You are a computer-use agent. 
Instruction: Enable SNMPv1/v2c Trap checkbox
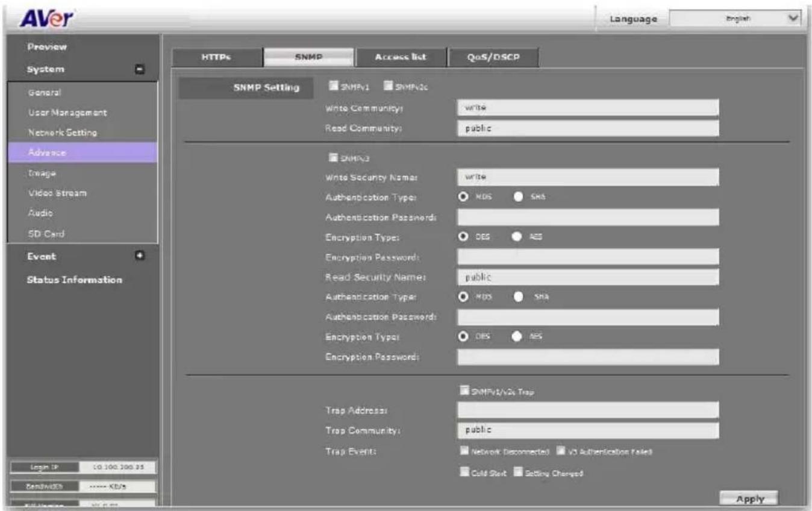click(x=464, y=391)
